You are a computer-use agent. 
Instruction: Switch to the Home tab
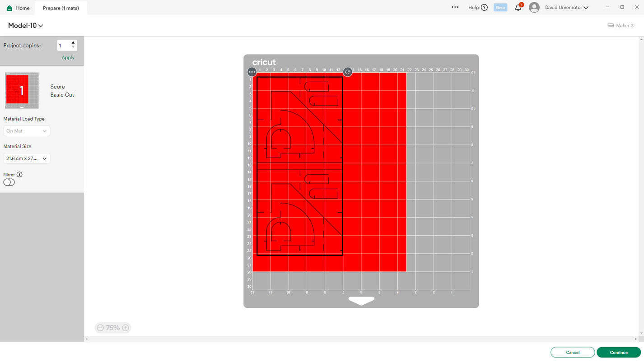[18, 8]
